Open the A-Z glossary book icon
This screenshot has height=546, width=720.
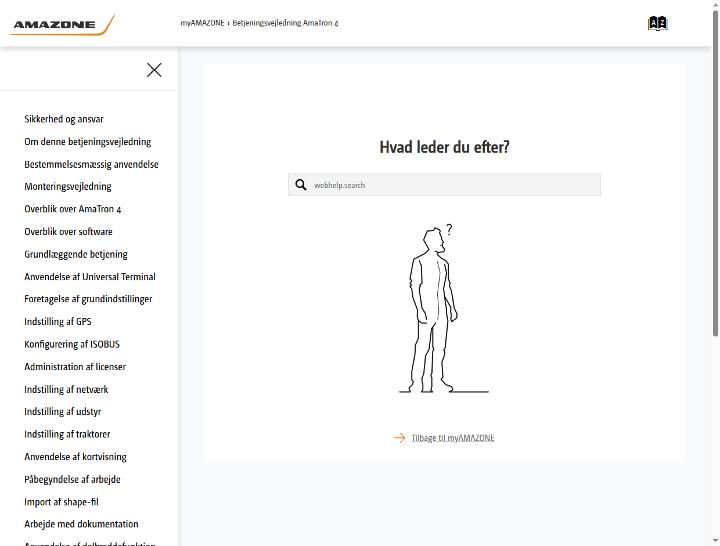point(657,23)
